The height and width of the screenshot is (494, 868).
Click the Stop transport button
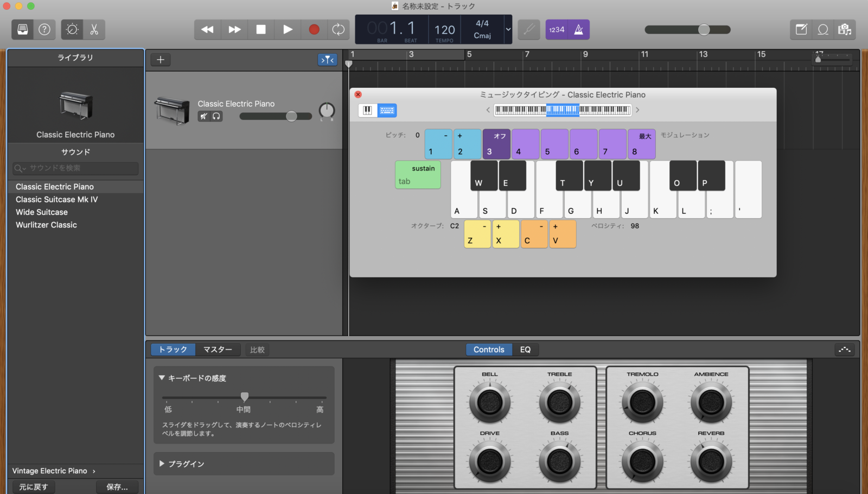(x=261, y=29)
